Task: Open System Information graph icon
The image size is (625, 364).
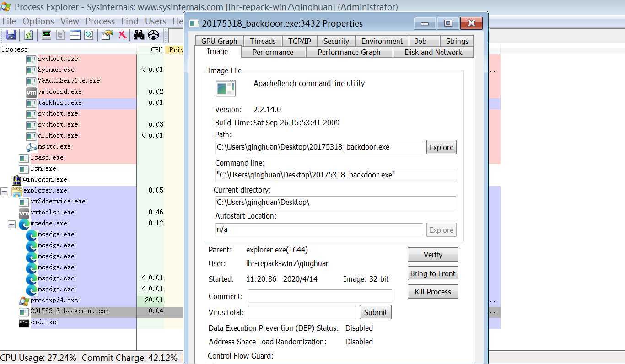Action: tap(46, 35)
